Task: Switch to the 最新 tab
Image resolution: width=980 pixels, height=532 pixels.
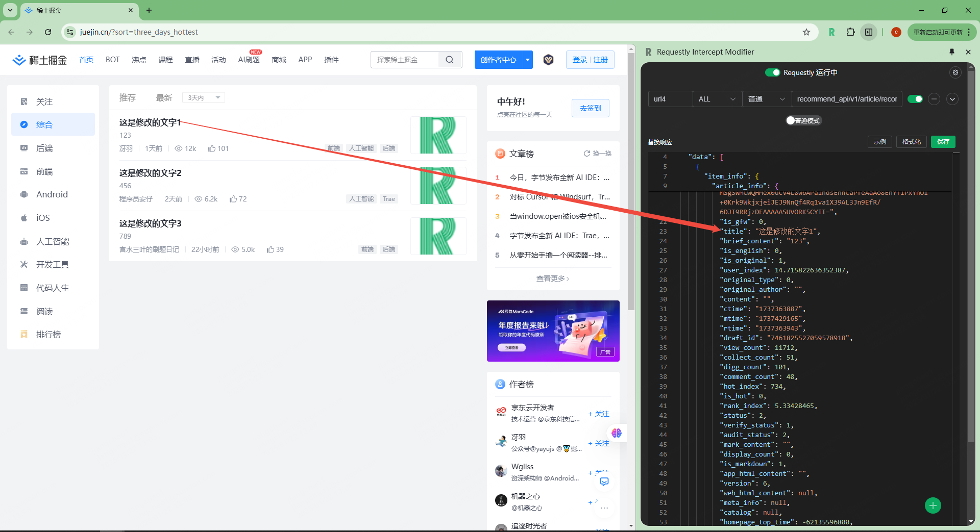Action: pyautogui.click(x=164, y=97)
